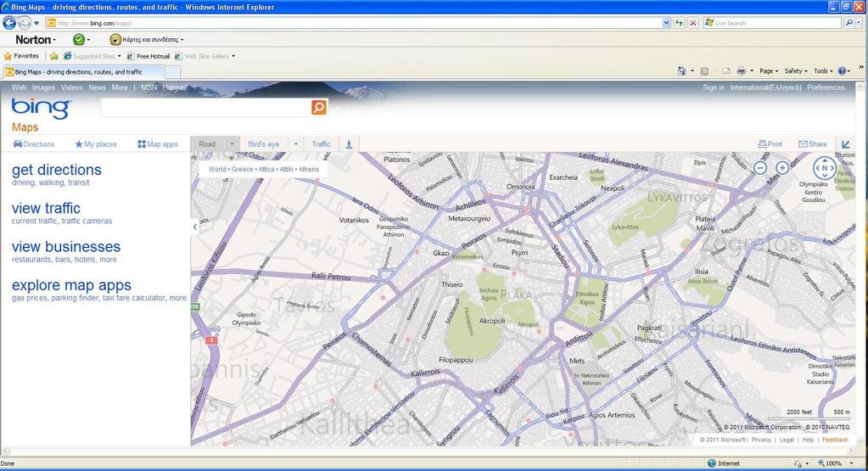Open Map apps grid button
Image resolution: width=868 pixels, height=471 pixels.
(x=158, y=144)
